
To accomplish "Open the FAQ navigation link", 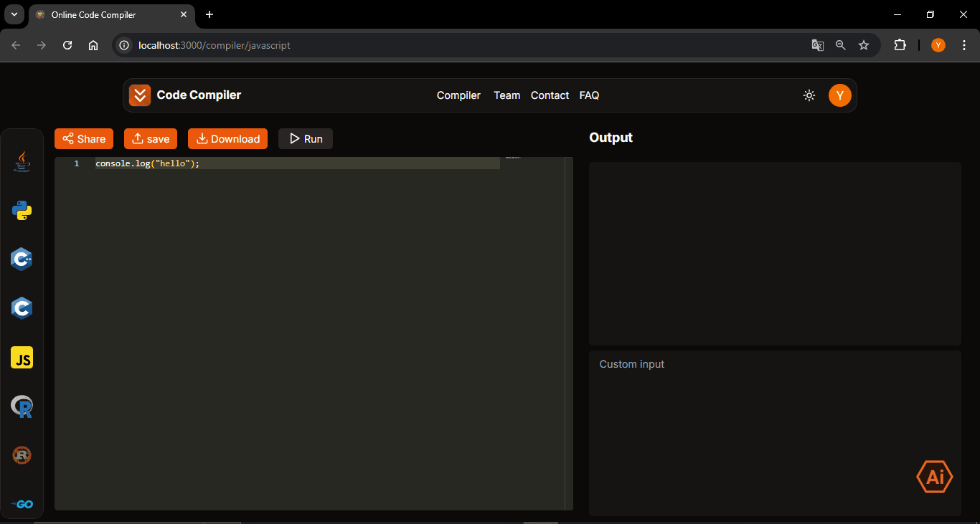I will pyautogui.click(x=589, y=95).
